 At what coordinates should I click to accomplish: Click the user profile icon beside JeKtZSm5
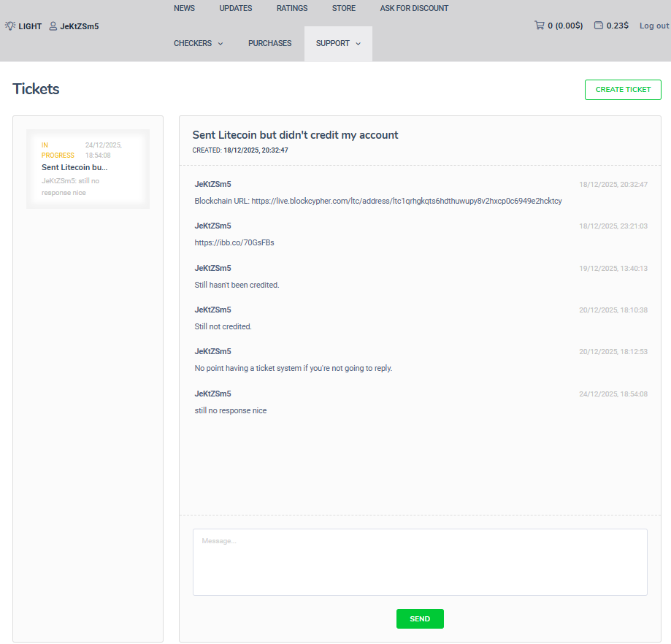tap(53, 26)
